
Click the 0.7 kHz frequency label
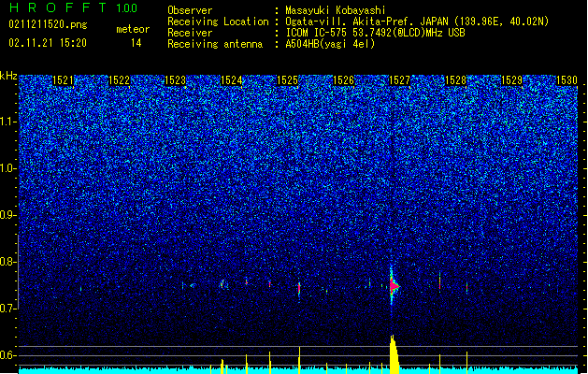pyautogui.click(x=8, y=309)
